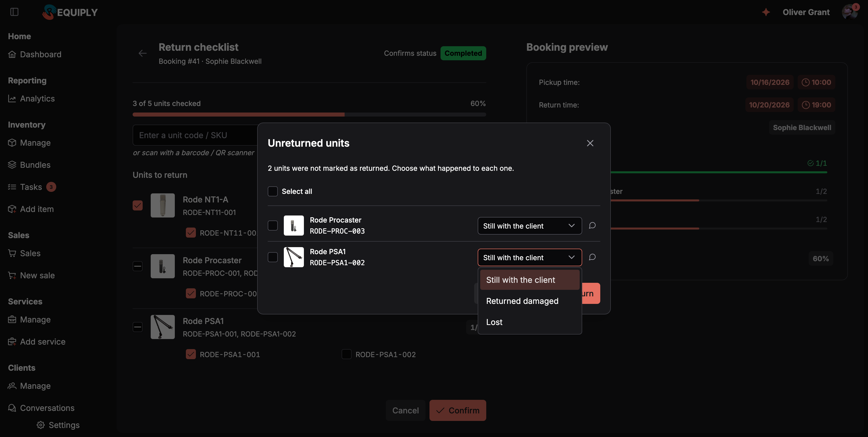Open Settings at sidebar bottom

(x=58, y=425)
